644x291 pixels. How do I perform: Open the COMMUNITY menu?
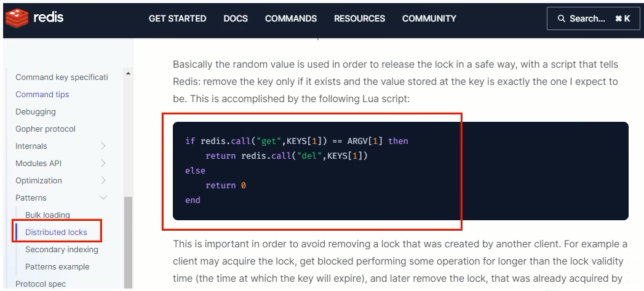(429, 18)
